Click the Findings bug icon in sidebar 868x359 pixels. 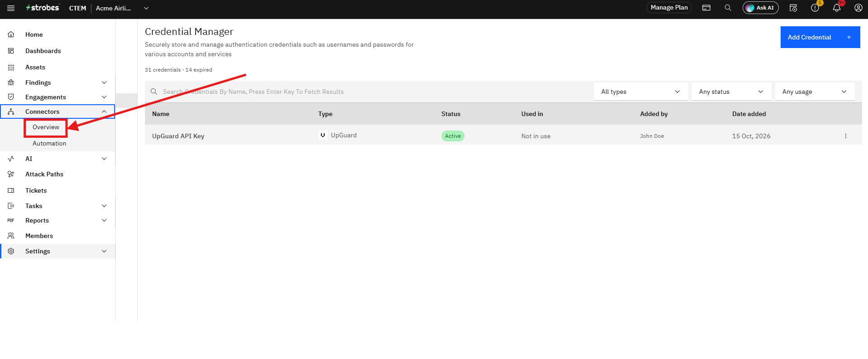click(11, 82)
